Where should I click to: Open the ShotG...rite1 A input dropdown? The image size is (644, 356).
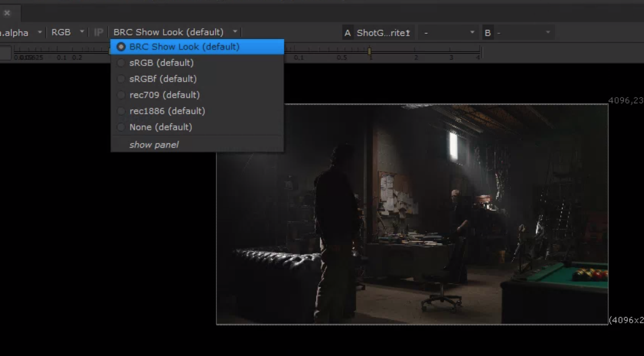tap(383, 33)
